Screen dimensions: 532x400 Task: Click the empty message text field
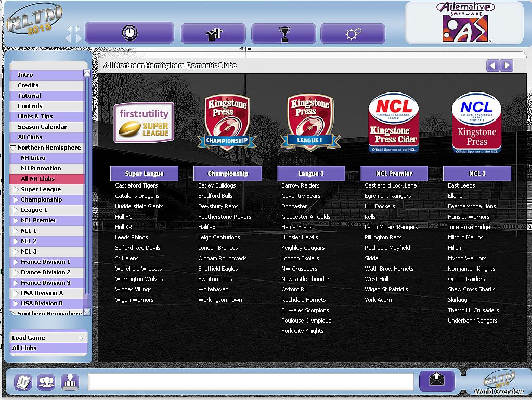(251, 382)
